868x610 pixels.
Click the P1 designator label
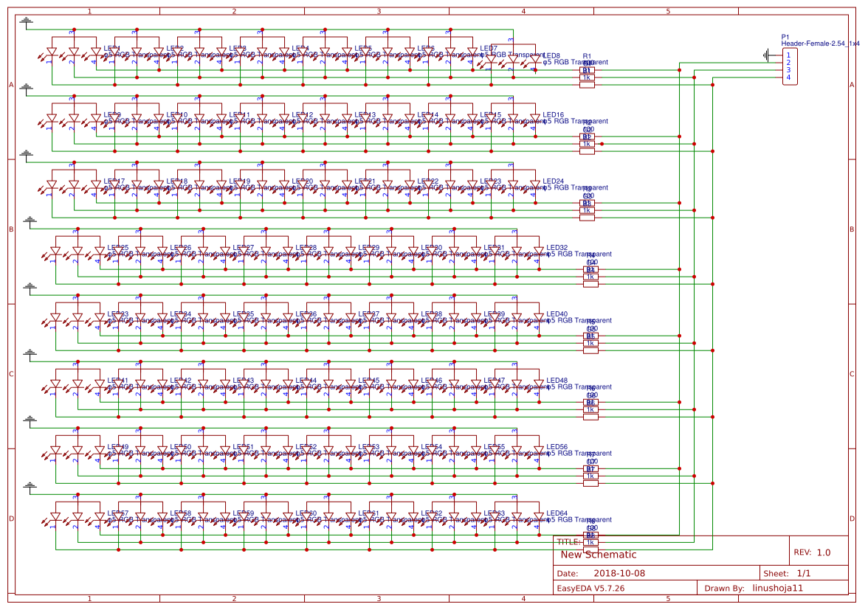pyautogui.click(x=785, y=37)
